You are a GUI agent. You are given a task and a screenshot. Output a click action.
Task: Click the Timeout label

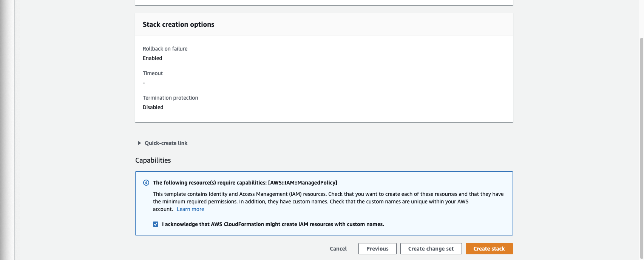[153, 73]
